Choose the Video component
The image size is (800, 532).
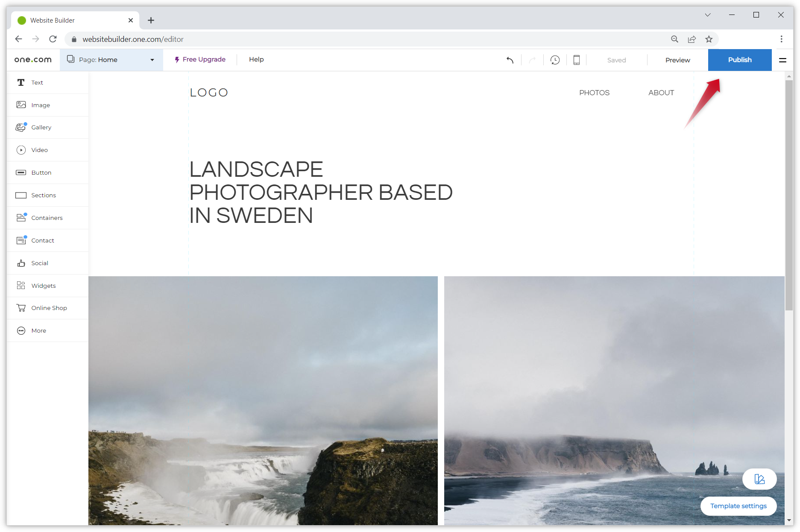click(47, 150)
